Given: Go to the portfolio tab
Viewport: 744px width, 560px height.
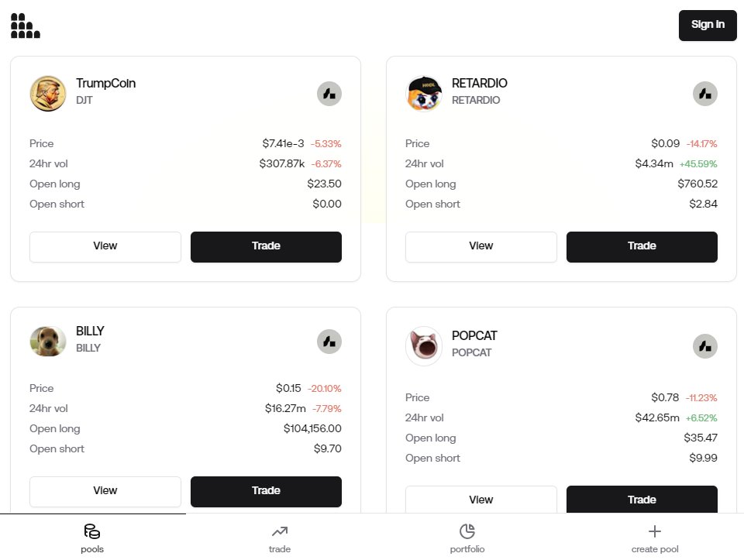Looking at the screenshot, I should [467, 538].
